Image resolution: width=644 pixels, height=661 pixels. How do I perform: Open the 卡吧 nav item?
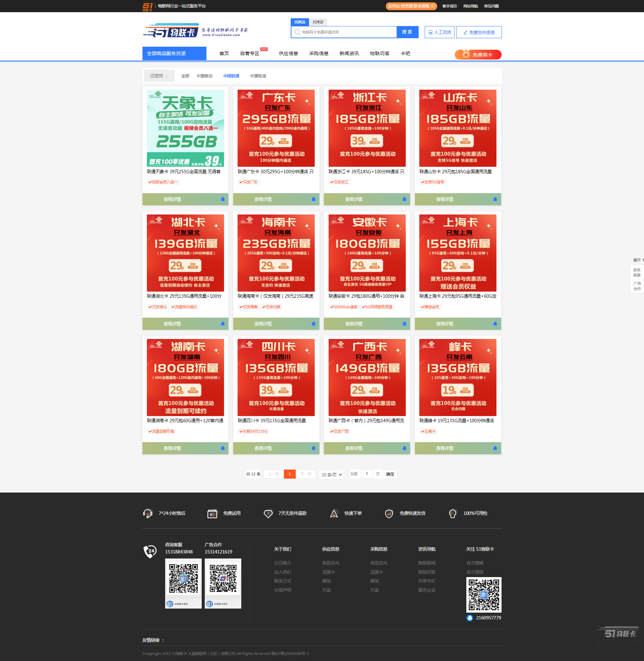pyautogui.click(x=405, y=53)
